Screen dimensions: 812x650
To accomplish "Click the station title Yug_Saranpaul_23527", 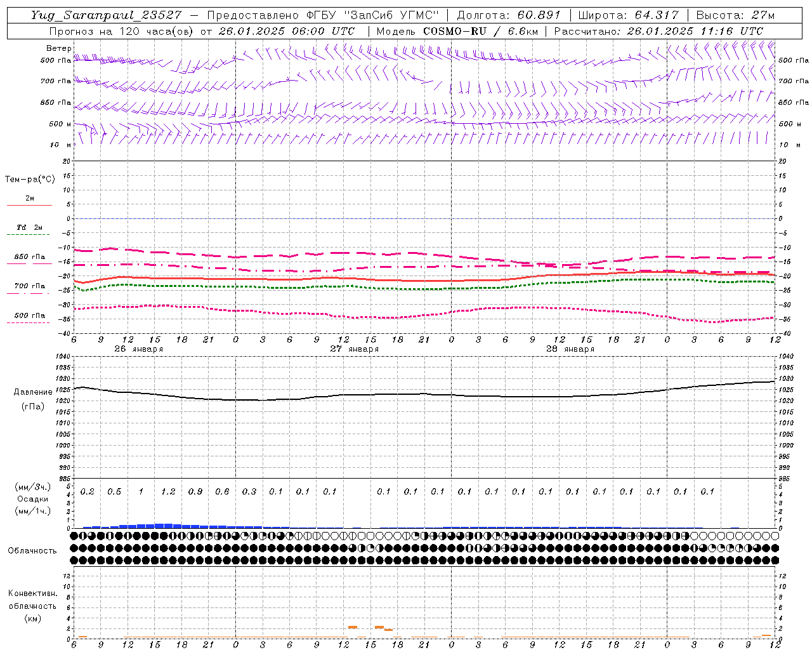I will tap(106, 15).
